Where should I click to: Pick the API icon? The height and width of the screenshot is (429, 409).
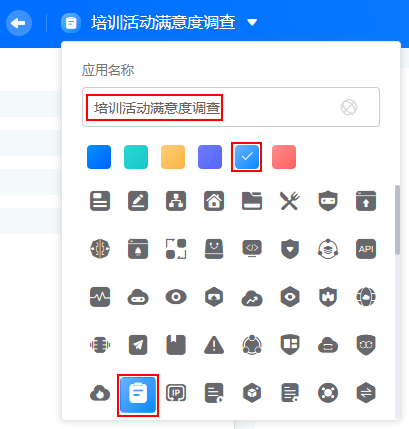(x=366, y=249)
